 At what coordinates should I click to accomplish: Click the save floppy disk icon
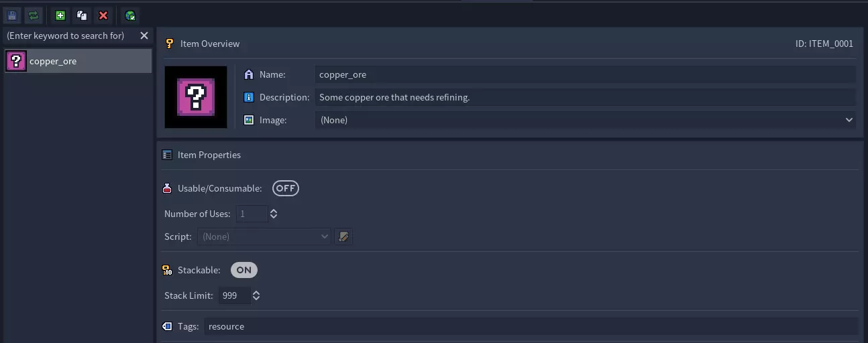(x=12, y=15)
